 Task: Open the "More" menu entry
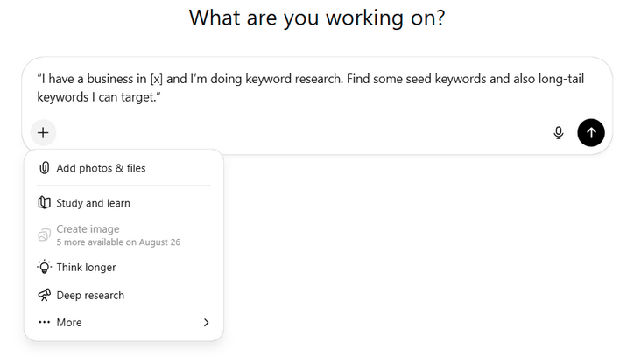pos(69,323)
